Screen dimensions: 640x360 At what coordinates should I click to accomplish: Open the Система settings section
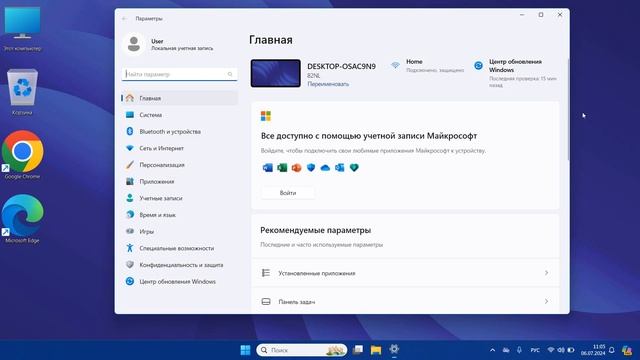180,115
